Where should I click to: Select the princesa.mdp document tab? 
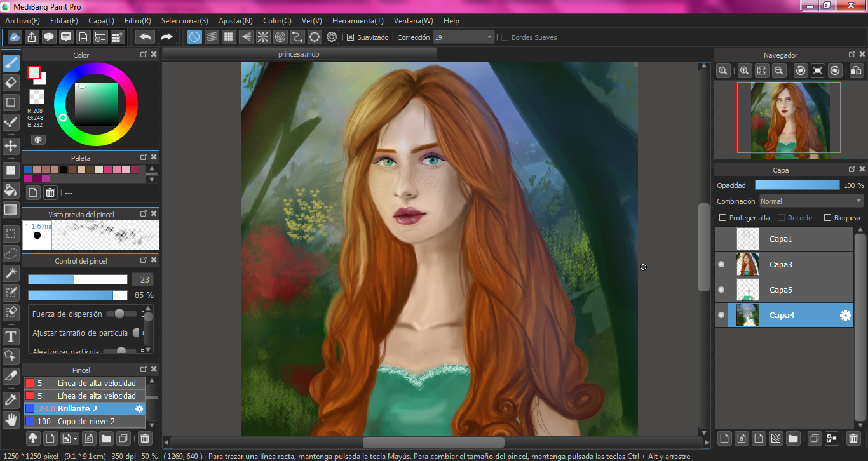(x=299, y=54)
